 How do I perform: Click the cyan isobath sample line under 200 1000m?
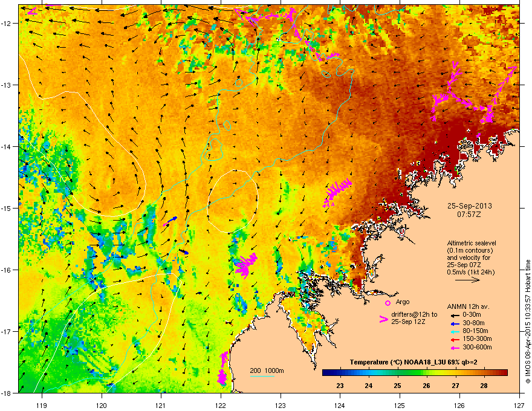262,376
